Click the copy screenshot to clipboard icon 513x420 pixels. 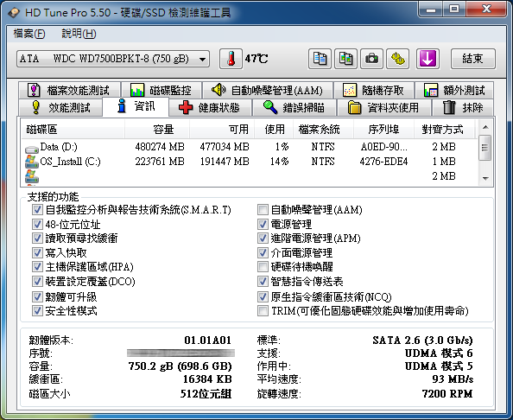click(x=345, y=59)
